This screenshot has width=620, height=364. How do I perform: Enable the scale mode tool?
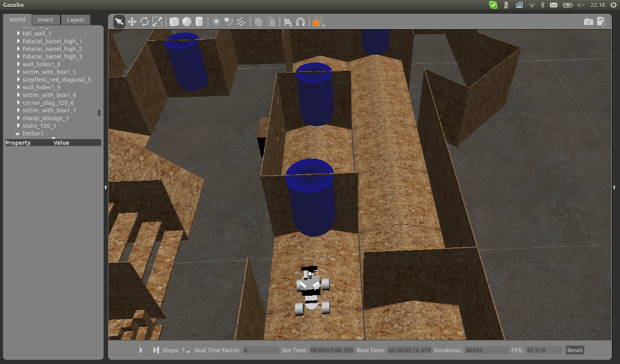pos(156,21)
